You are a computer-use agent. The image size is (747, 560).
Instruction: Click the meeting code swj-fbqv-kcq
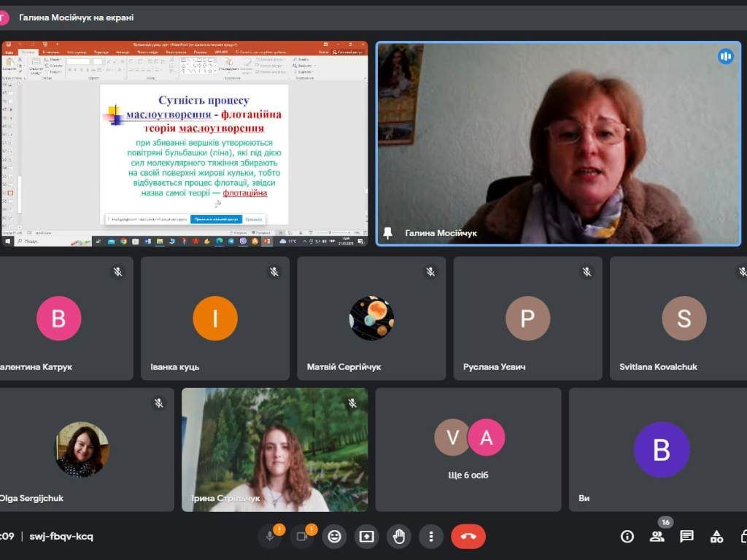(x=61, y=537)
